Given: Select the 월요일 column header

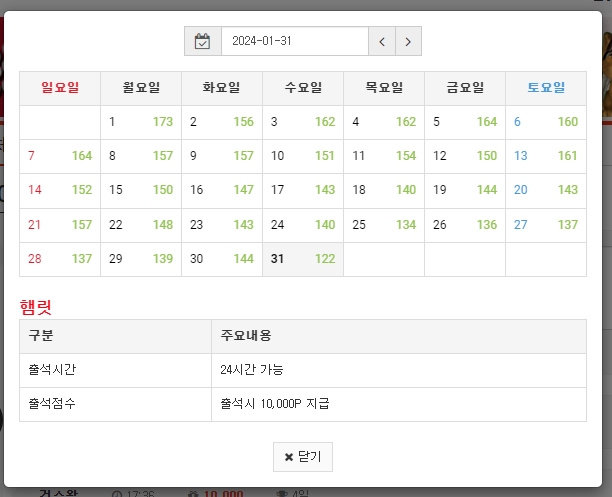Looking at the screenshot, I should tap(141, 88).
